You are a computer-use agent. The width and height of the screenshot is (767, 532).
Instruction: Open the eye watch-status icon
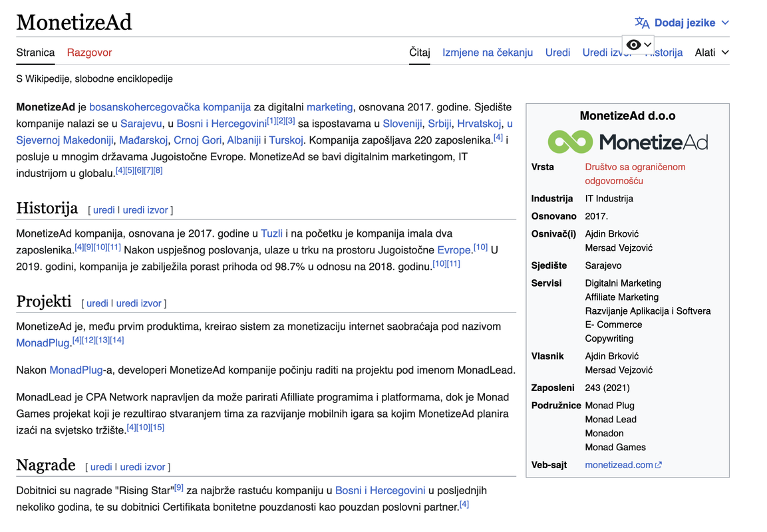click(x=633, y=45)
